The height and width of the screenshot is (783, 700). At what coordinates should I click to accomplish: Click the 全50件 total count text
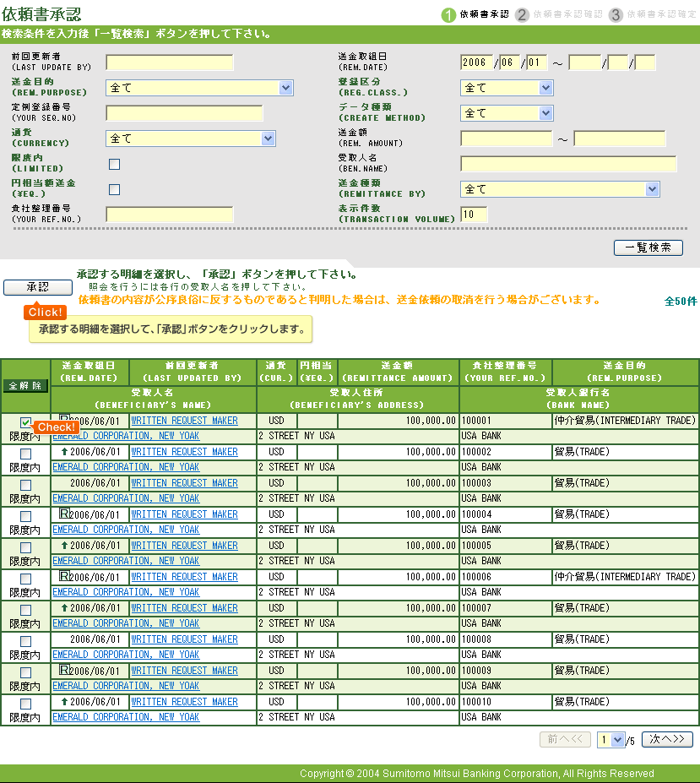click(x=681, y=301)
